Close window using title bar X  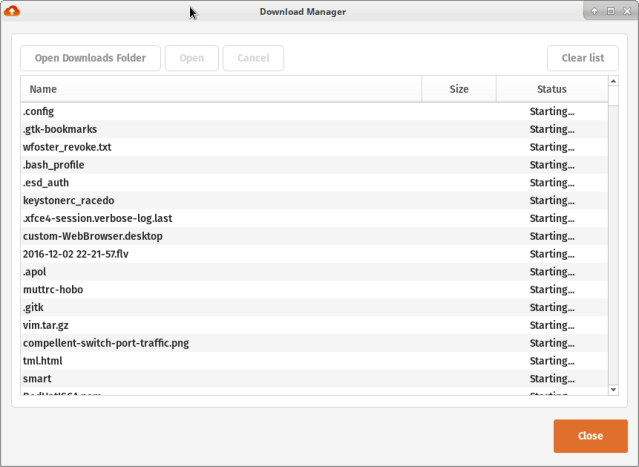tap(625, 11)
